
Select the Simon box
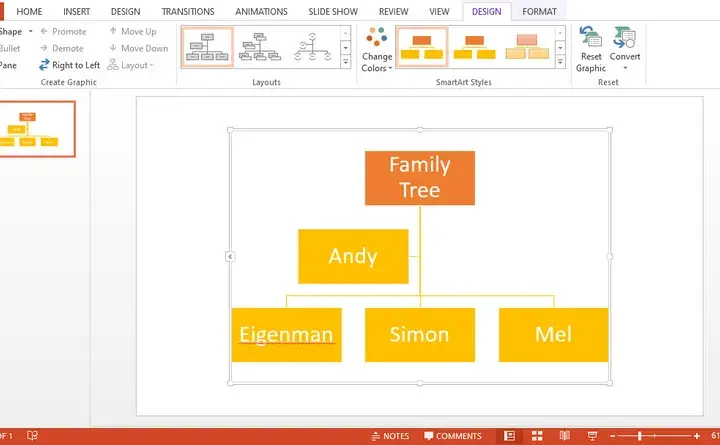[420, 335]
